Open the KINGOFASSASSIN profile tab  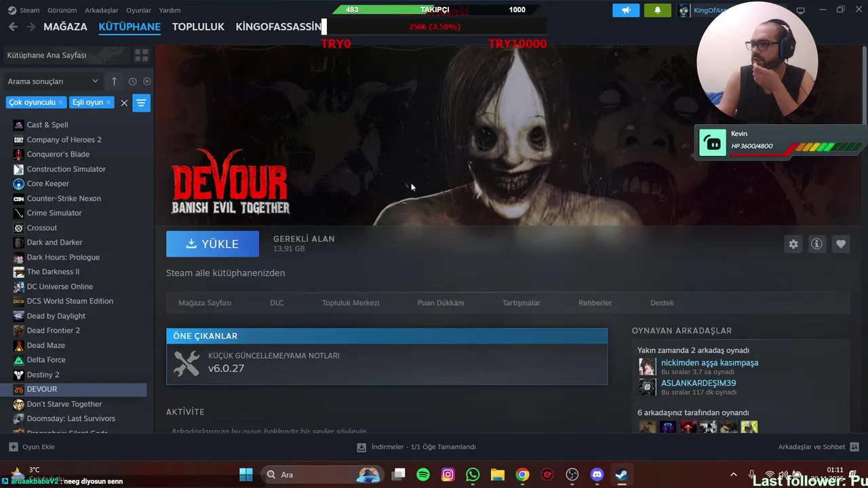coord(278,26)
